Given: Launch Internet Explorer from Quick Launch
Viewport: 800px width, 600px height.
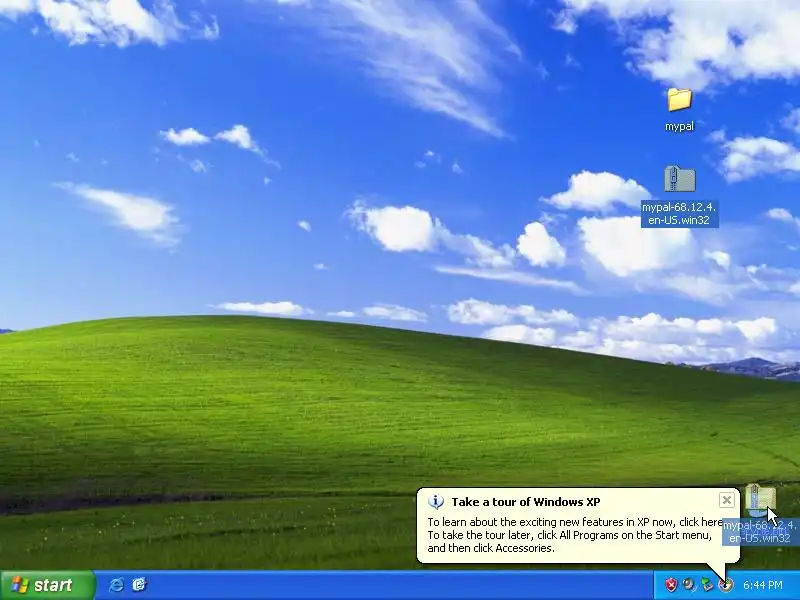Looking at the screenshot, I should pos(116,585).
